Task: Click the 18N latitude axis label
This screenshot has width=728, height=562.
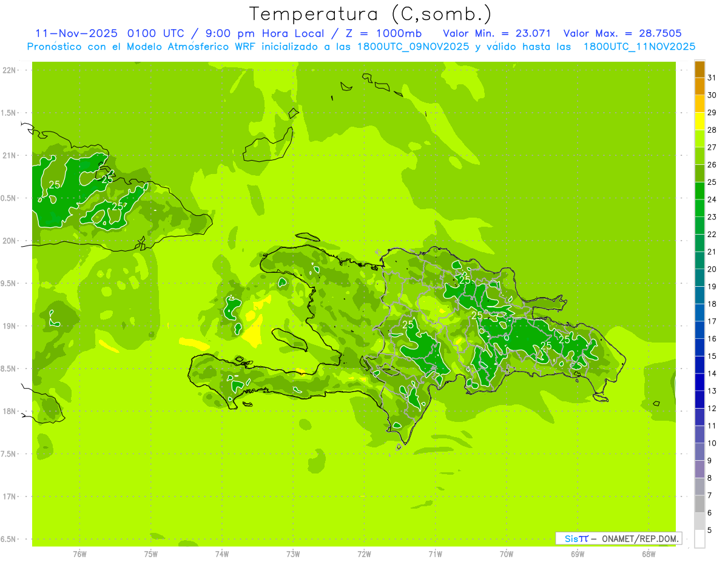Action: (10, 412)
